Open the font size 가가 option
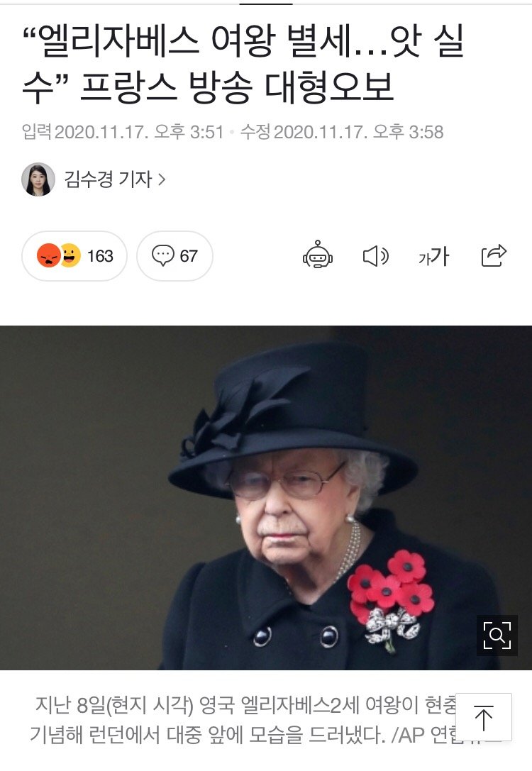Image resolution: width=532 pixels, height=771 pixels. tap(433, 256)
